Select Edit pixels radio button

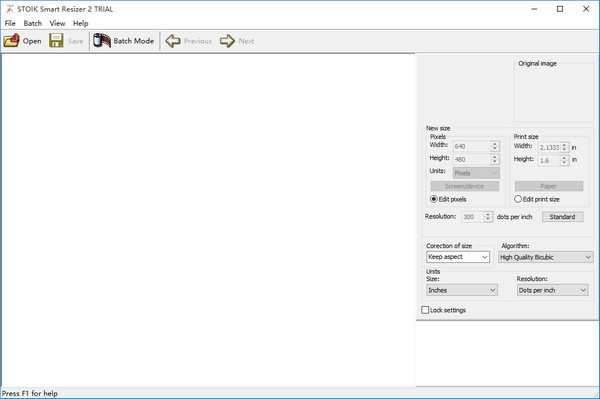click(x=434, y=199)
